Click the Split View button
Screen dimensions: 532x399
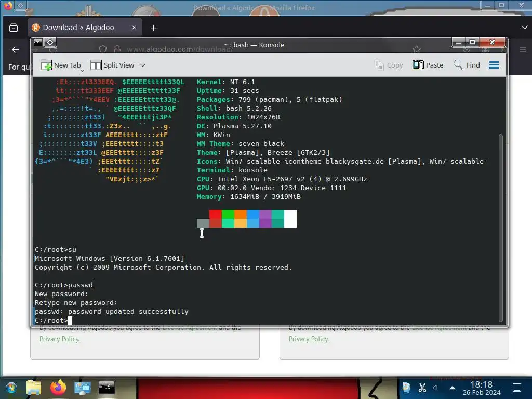point(113,65)
